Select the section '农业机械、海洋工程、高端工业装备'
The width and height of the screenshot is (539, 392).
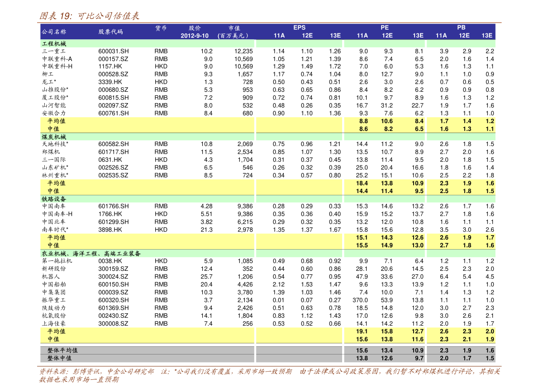91,254
